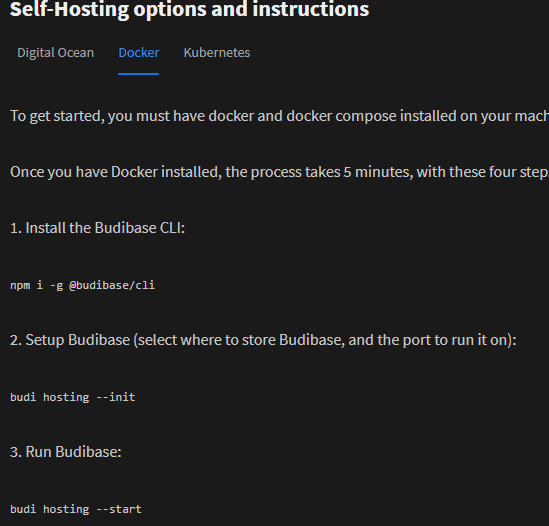Click the To get started paragraph

279,116
